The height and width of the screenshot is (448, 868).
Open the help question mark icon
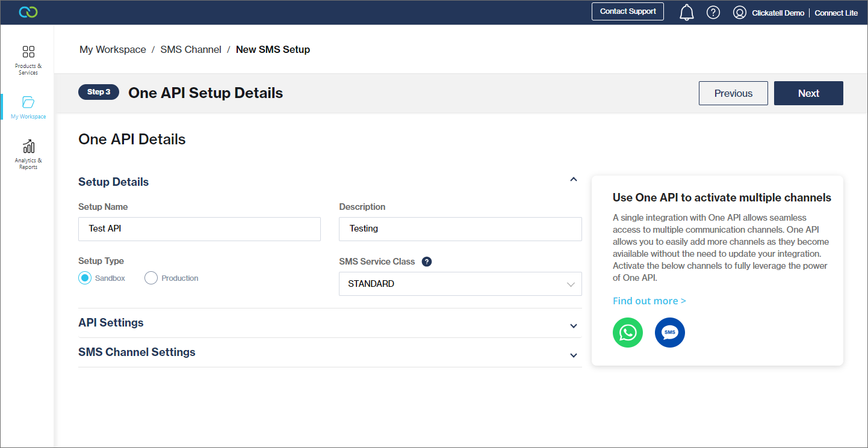click(713, 13)
